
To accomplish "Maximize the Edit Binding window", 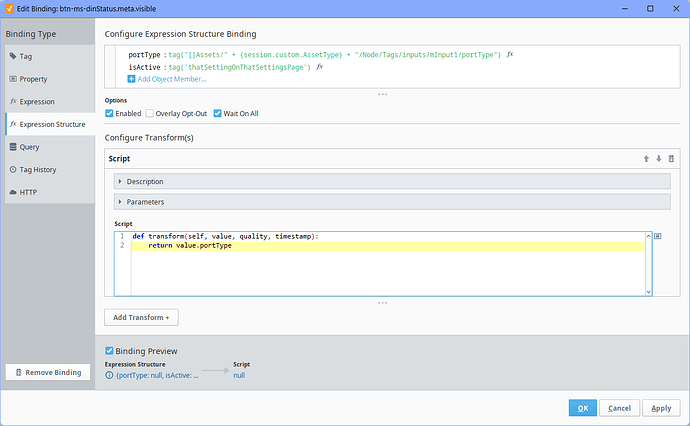I will pos(650,8).
